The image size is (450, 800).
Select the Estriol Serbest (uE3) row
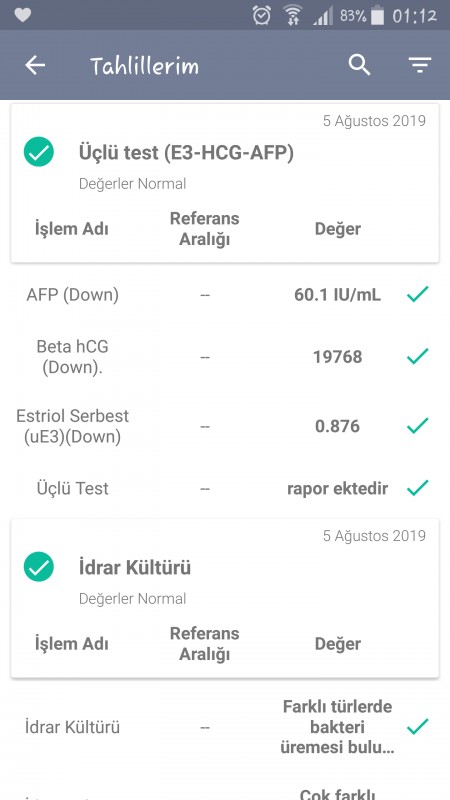pos(225,426)
